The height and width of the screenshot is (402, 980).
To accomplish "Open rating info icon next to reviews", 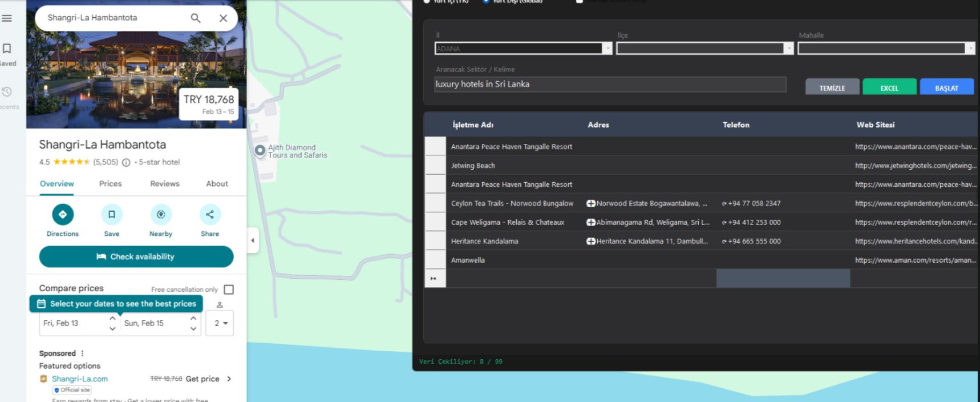I will (x=126, y=162).
